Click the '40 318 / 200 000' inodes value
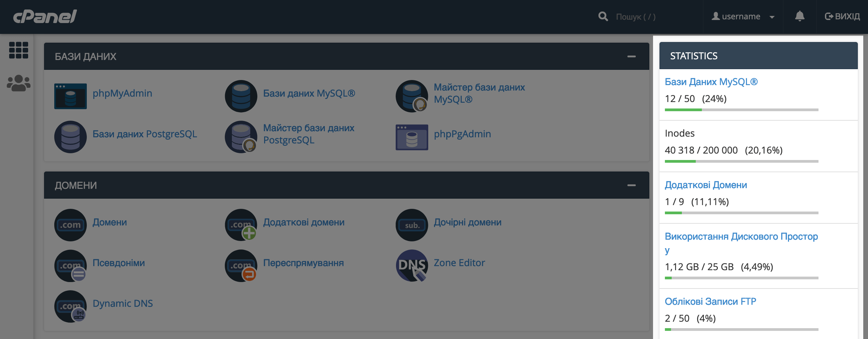The height and width of the screenshot is (339, 868). pos(701,150)
